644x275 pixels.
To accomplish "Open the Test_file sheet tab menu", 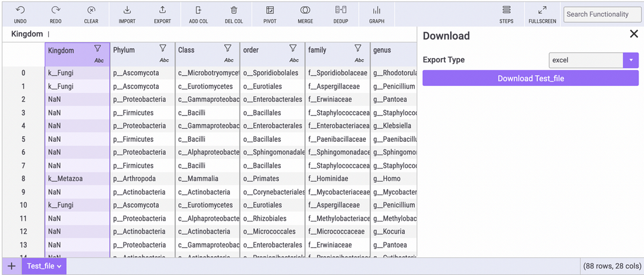I will click(44, 266).
